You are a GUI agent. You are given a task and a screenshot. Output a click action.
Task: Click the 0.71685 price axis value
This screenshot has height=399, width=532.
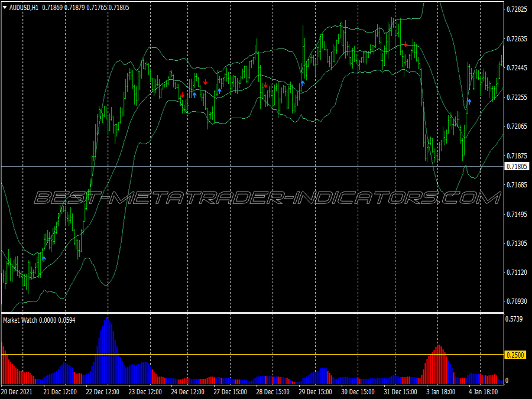click(x=517, y=185)
